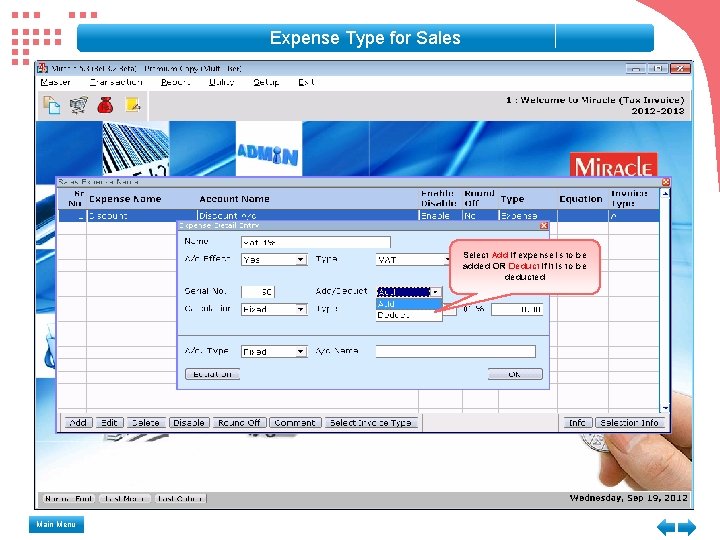Close the Sales Expense Name window
Viewport: 720px width, 540px height.
[665, 182]
